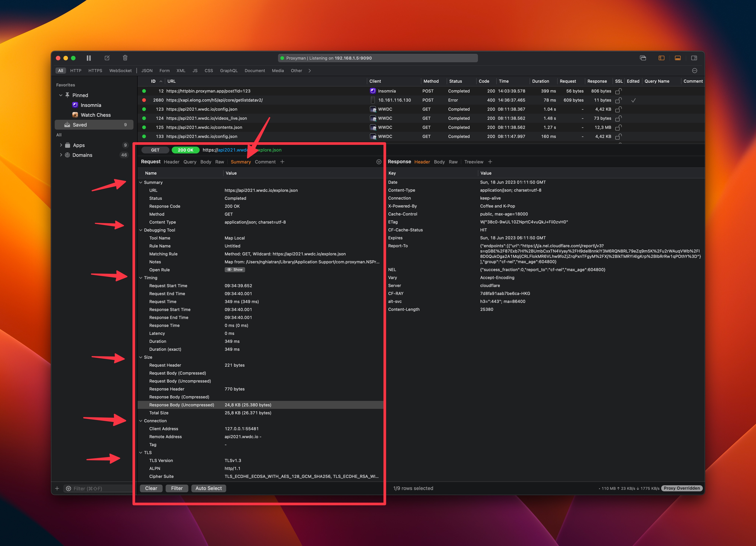Click the Show eye button next to Open Rule

235,270
